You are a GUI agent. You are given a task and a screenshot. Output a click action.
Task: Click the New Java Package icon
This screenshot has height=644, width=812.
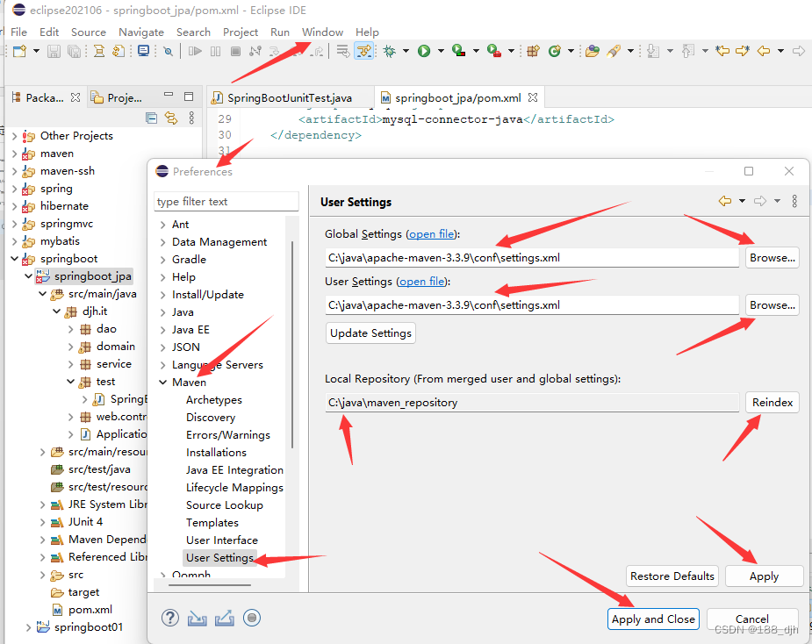click(534, 51)
